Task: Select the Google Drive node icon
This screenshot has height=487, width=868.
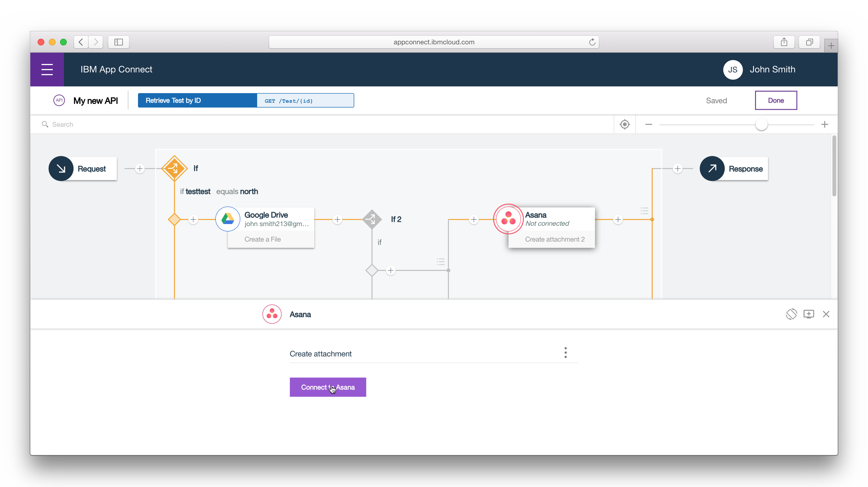Action: [x=228, y=219]
